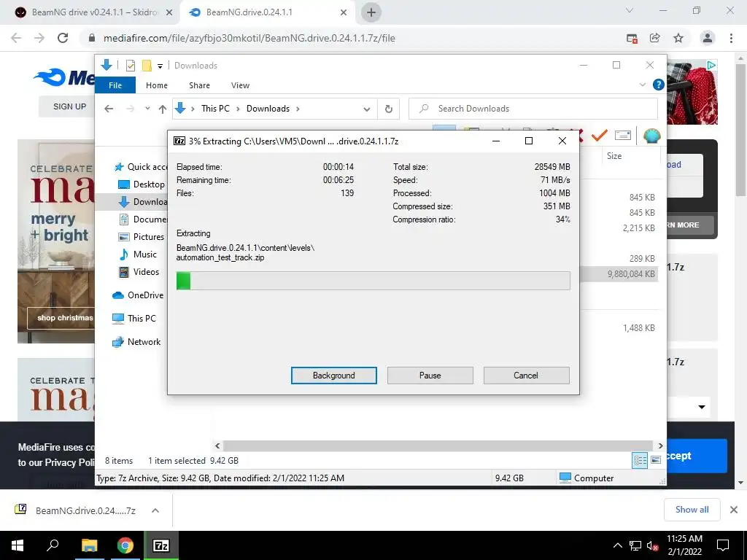This screenshot has height=560, width=747.
Task: Reload the MediaFire page in Chrome
Action: (63, 38)
